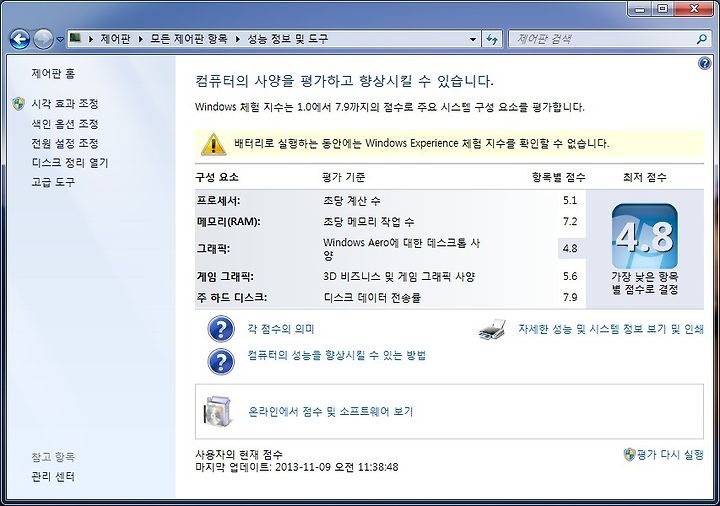Open 고급 도구
This screenshot has height=506, width=720.
click(53, 182)
